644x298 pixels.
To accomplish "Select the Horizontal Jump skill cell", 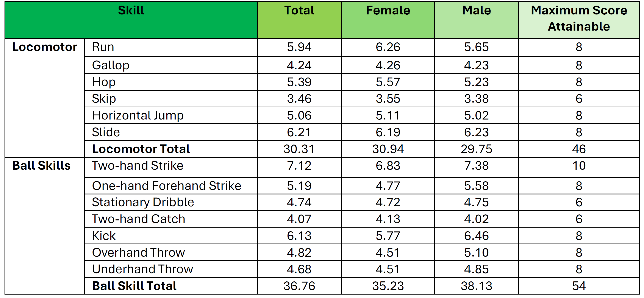I will pos(138,115).
